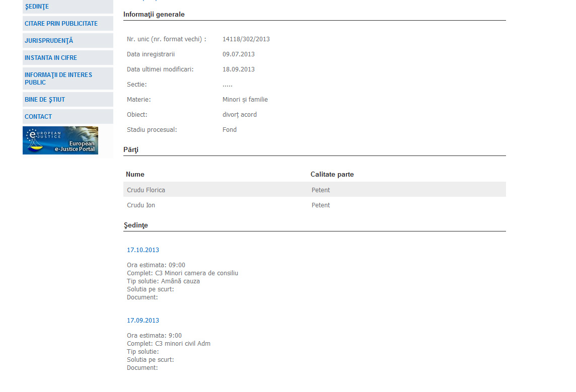Click the dotted Sectie value link
Screen dimensions: 576x392
click(x=228, y=85)
